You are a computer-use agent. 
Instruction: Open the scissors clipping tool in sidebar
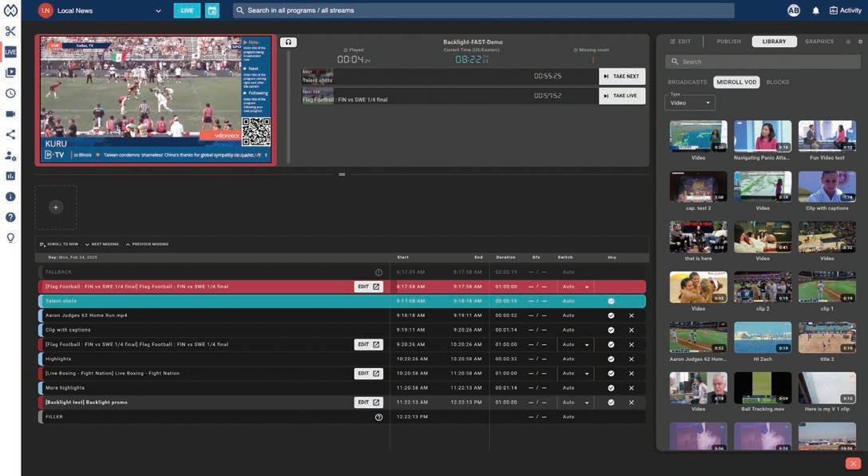click(10, 31)
